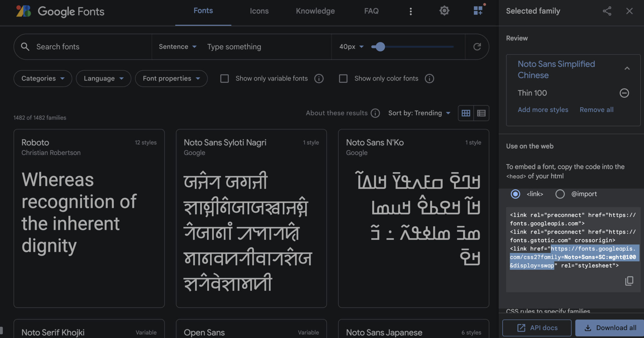The image size is (644, 338).
Task: Switch to the Icons tab
Action: pyautogui.click(x=259, y=11)
